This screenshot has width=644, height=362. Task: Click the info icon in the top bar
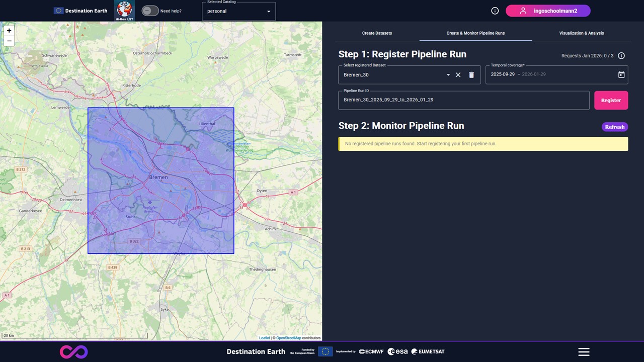point(495,11)
